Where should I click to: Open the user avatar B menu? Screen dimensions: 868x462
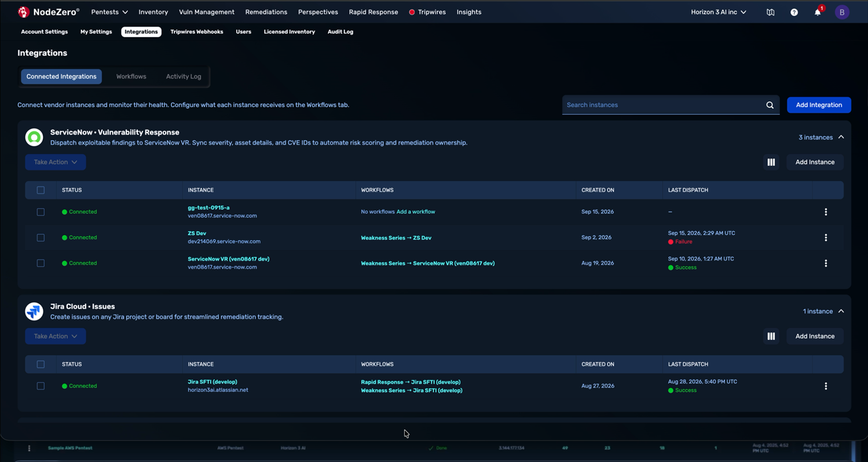coord(842,12)
